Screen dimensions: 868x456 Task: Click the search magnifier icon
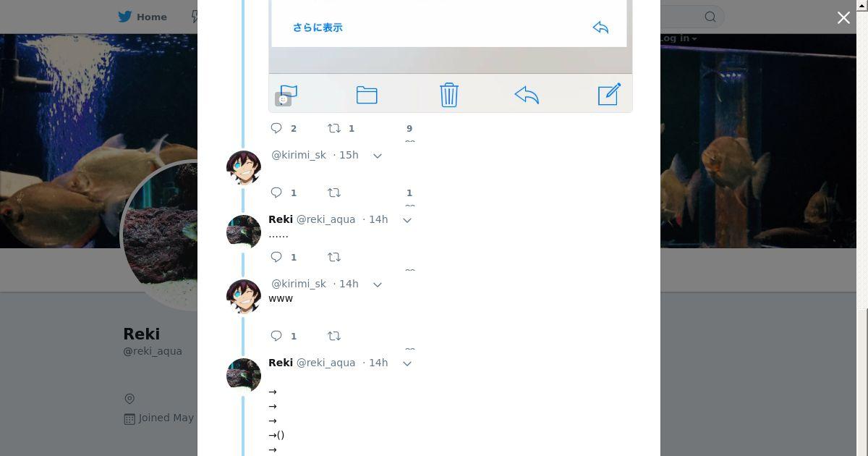tap(710, 17)
